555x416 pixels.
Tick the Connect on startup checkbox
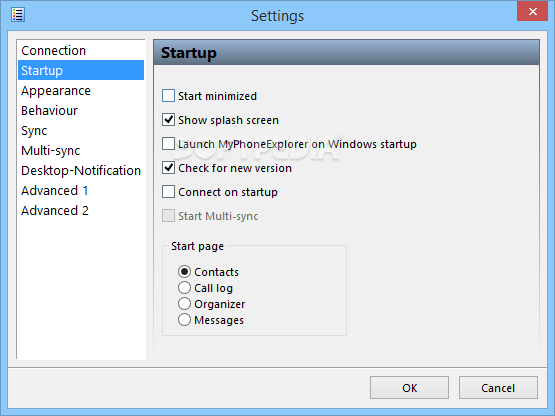168,192
